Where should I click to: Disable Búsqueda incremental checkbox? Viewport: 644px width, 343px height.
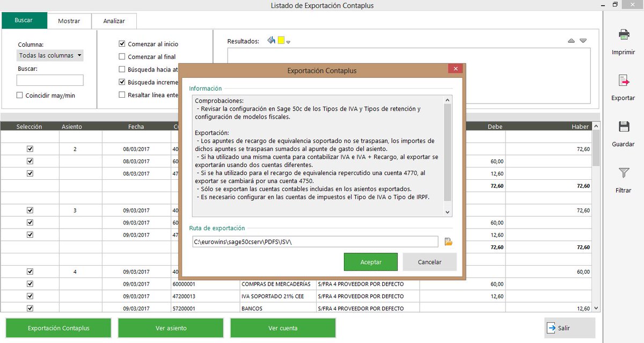pos(121,82)
